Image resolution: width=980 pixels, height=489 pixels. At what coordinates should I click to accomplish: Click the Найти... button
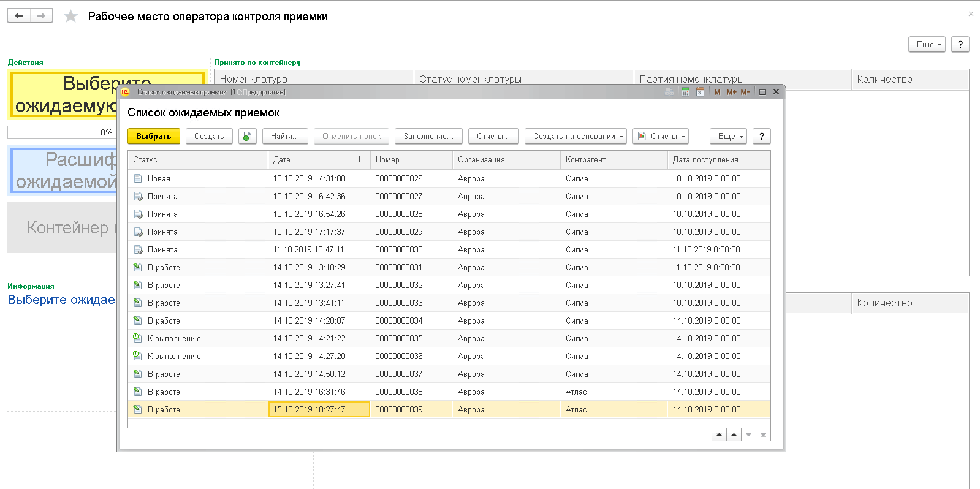(285, 136)
